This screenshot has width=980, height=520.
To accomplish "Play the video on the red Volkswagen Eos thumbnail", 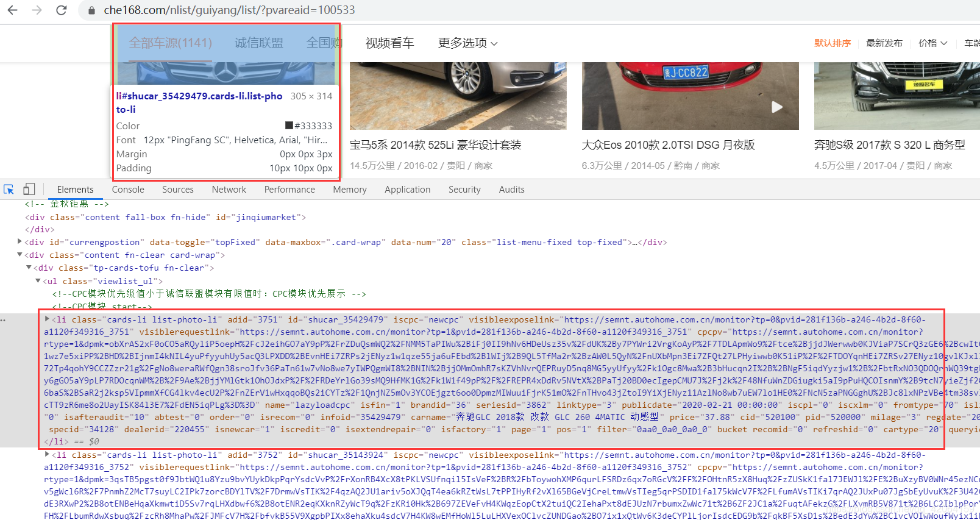I will (x=776, y=107).
